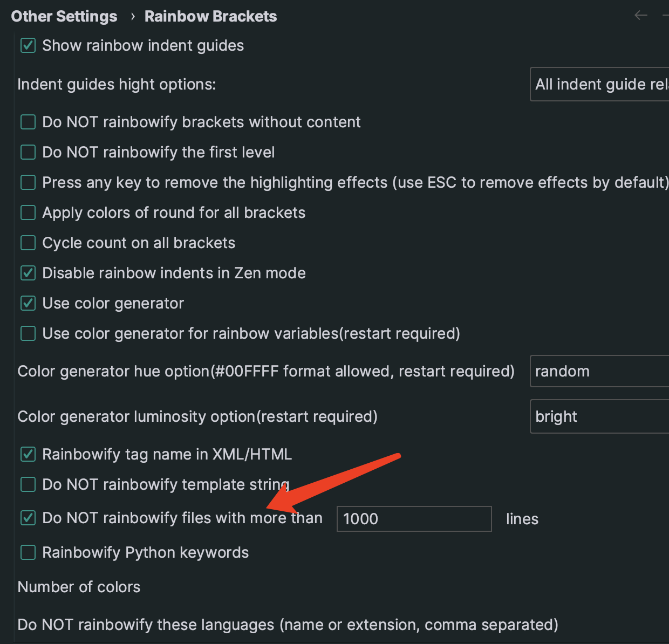Disable Rainbowify tag name in XML/HTML
669x644 pixels.
coord(28,454)
